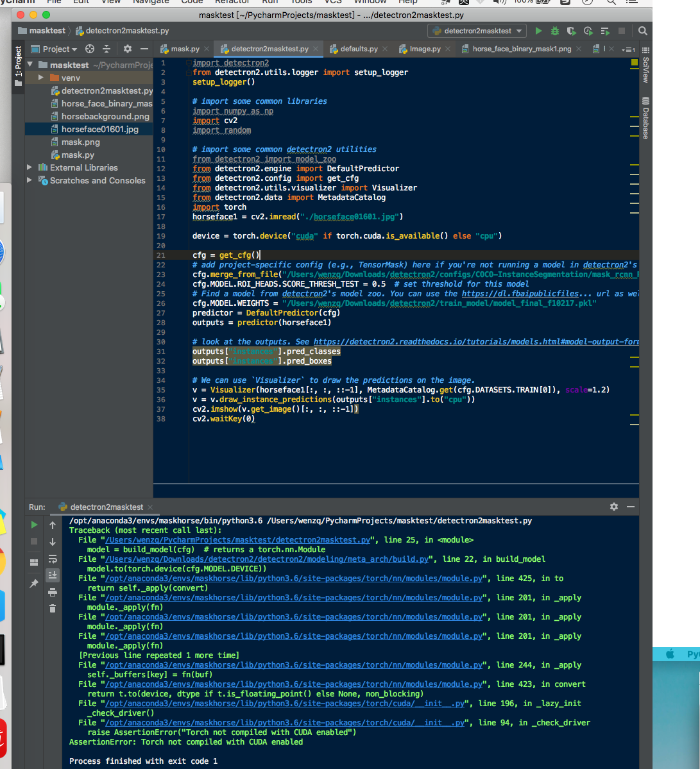The image size is (700, 769).
Task: Open readthedocs link in comment line 30
Action: pyautogui.click(x=476, y=342)
